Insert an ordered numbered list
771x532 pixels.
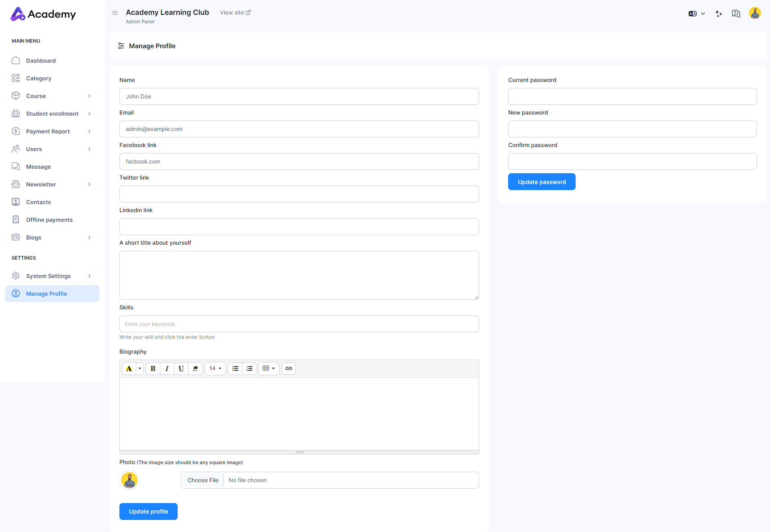[x=249, y=368]
